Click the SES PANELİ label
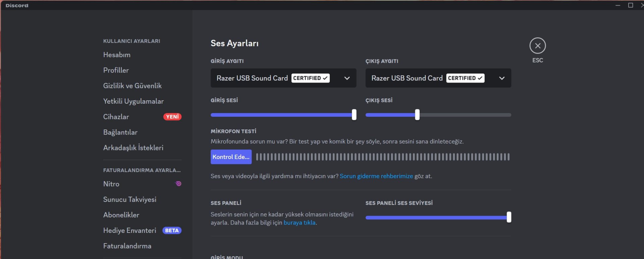This screenshot has height=259, width=644. pos(226,203)
